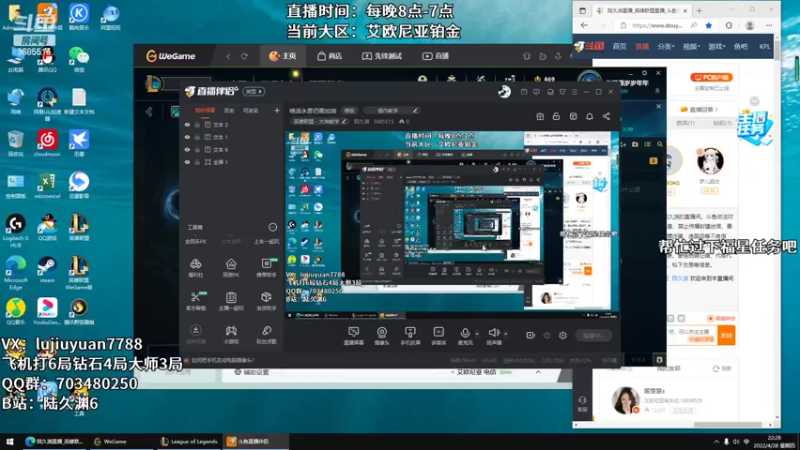This screenshot has width=800, height=450.
Task: Open the download tool in the toolbox
Action: 195,334
